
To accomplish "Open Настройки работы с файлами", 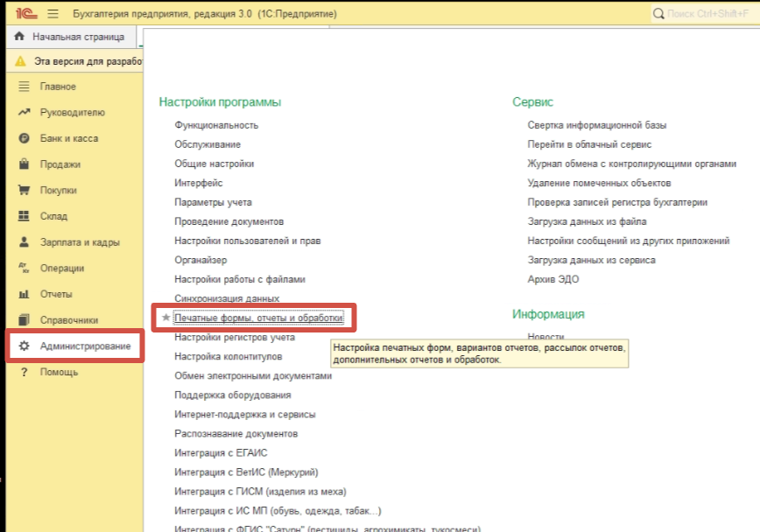I will tap(239, 279).
